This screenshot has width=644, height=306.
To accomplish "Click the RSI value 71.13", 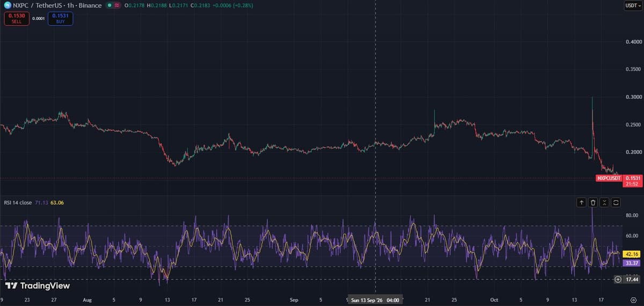I will click(41, 203).
